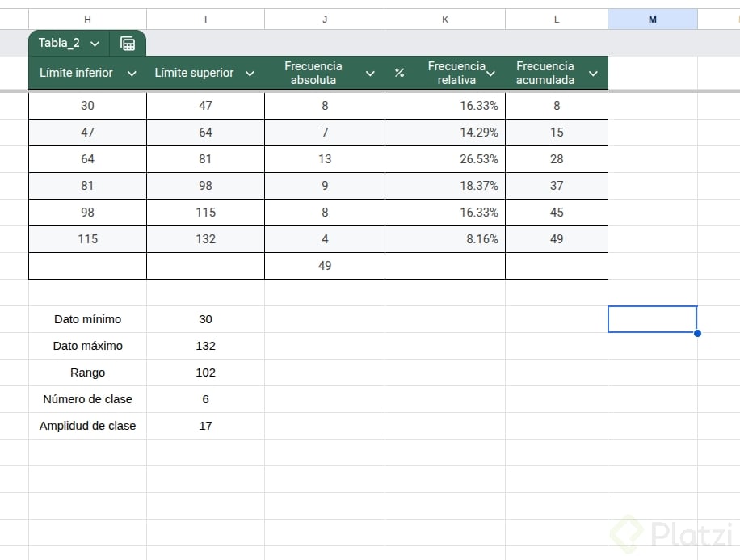Select the Amplidud de clase value 17
The width and height of the screenshot is (740, 560).
pos(205,426)
